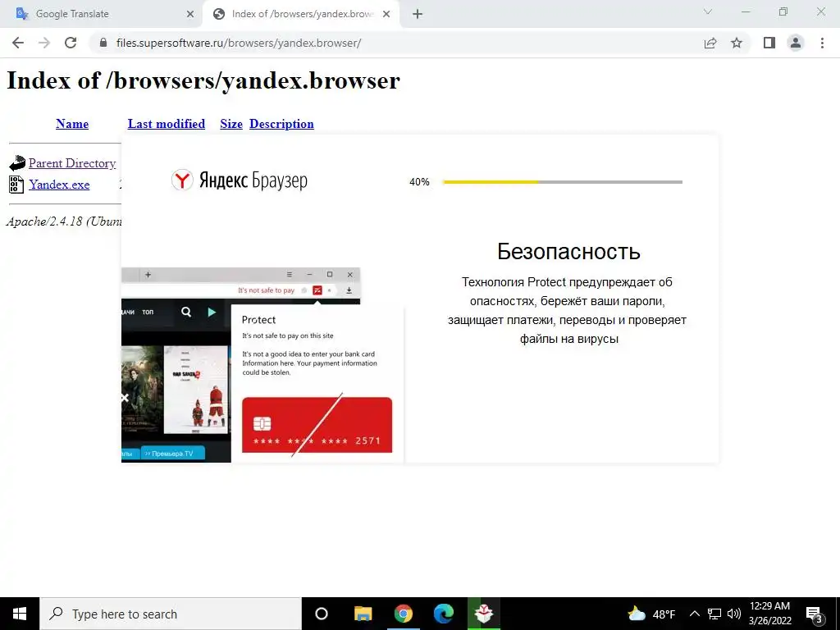Image resolution: width=840 pixels, height=630 pixels.
Task: Open File Explorer from the taskbar
Action: (x=363, y=614)
